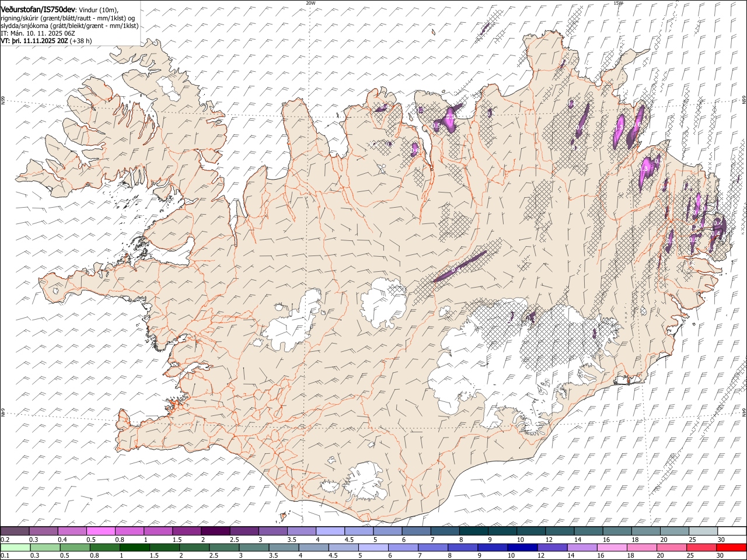Click the light pink swatch labeled 16 in lower row
Screen dimensions: 747x560
click(612, 547)
